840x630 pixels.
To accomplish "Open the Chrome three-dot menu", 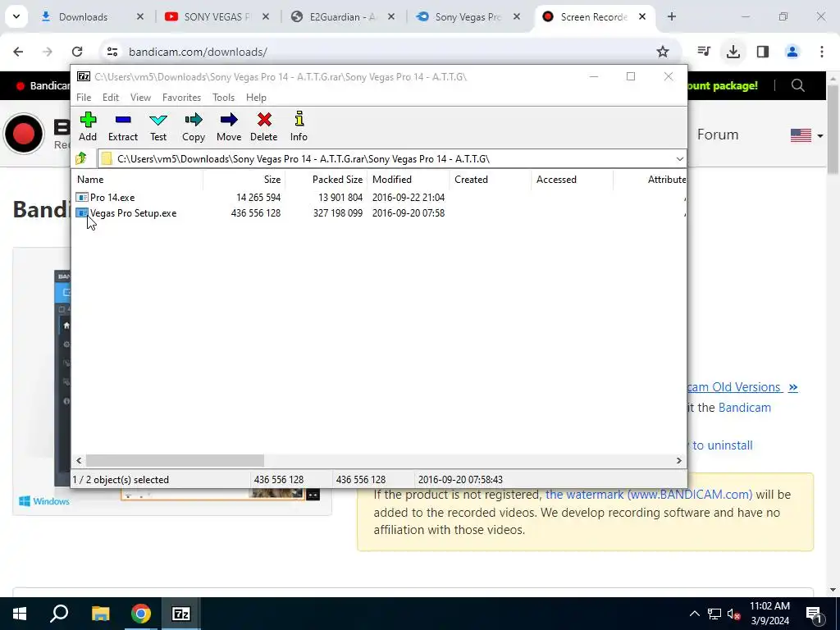I will click(822, 52).
